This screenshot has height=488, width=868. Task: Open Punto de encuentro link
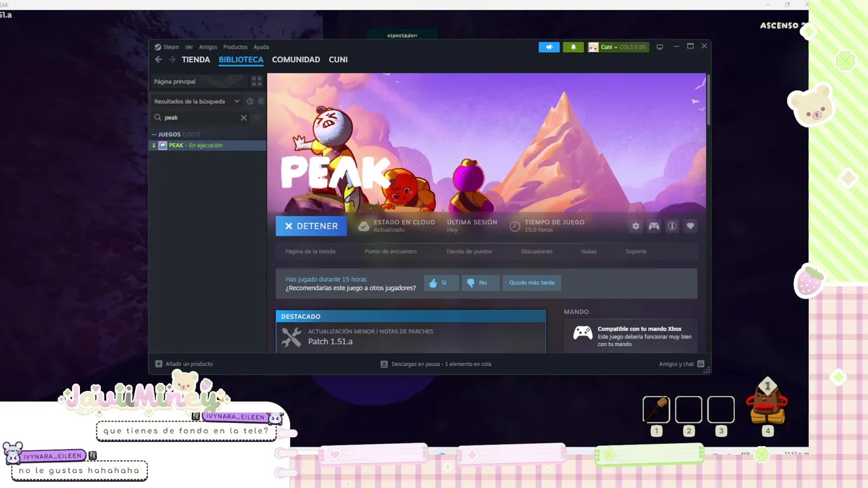coord(391,251)
